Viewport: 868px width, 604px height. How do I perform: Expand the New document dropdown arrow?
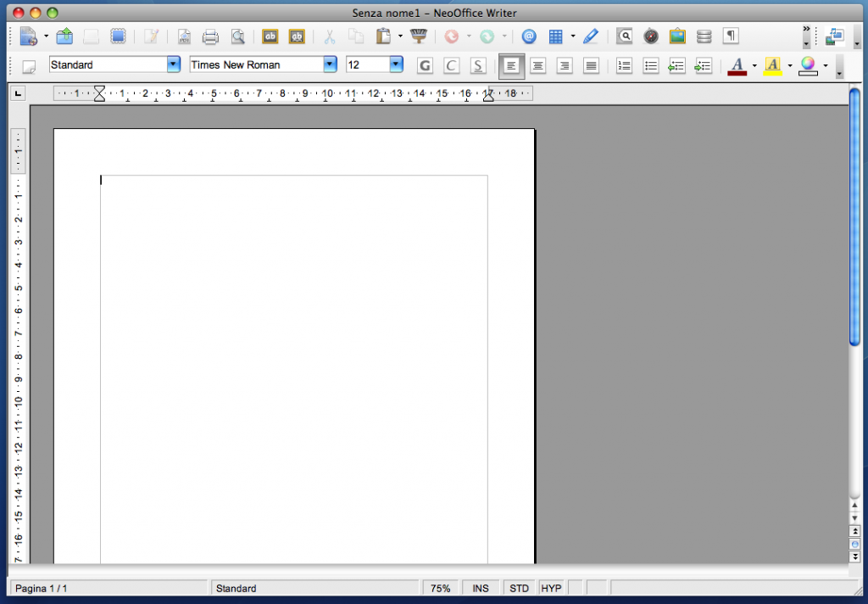click(x=46, y=36)
